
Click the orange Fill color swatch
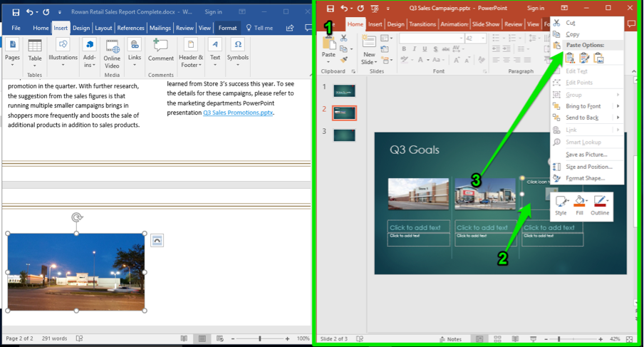(578, 204)
